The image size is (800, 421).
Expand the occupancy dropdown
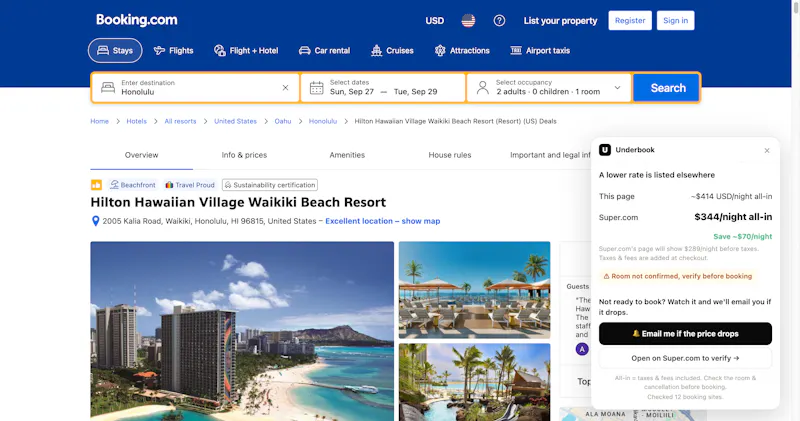point(549,88)
